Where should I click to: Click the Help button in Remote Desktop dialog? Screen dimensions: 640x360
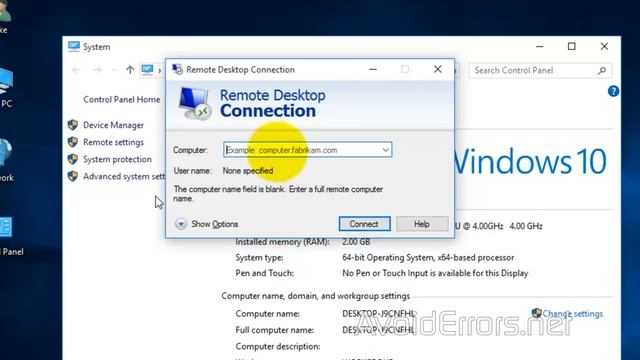(x=422, y=224)
